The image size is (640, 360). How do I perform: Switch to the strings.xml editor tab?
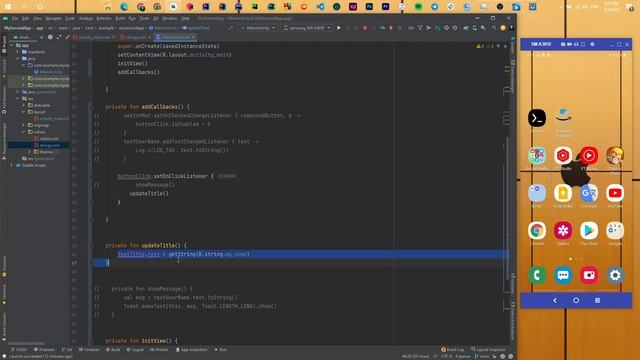136,37
